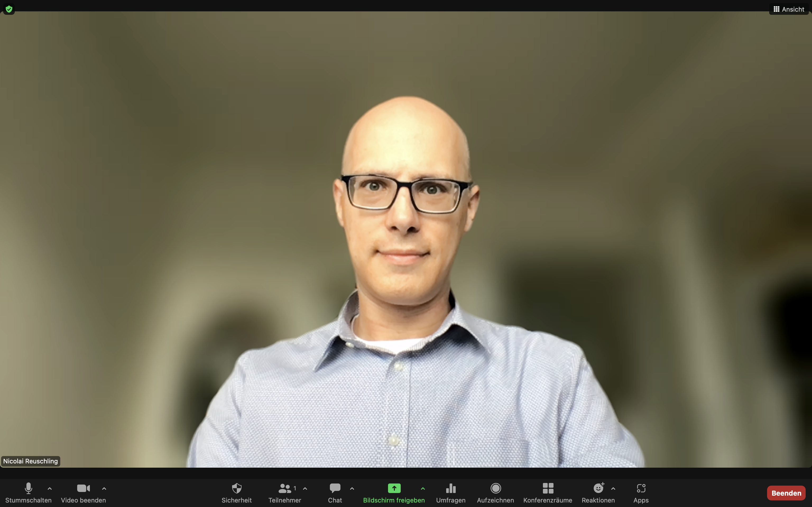812x507 pixels.
Task: Open the Ansicht view menu
Action: (789, 9)
